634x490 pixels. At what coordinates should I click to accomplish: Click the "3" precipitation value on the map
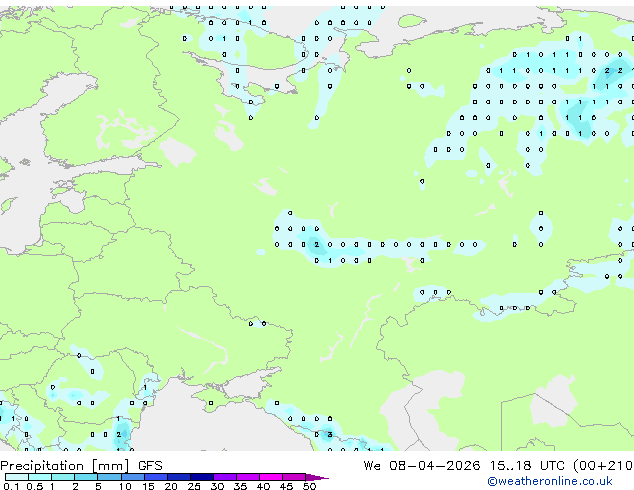[x=330, y=435]
